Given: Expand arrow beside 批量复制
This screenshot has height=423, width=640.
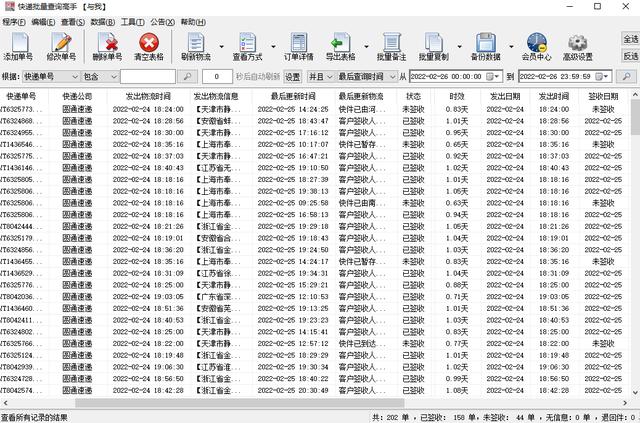Looking at the screenshot, I should coord(460,47).
